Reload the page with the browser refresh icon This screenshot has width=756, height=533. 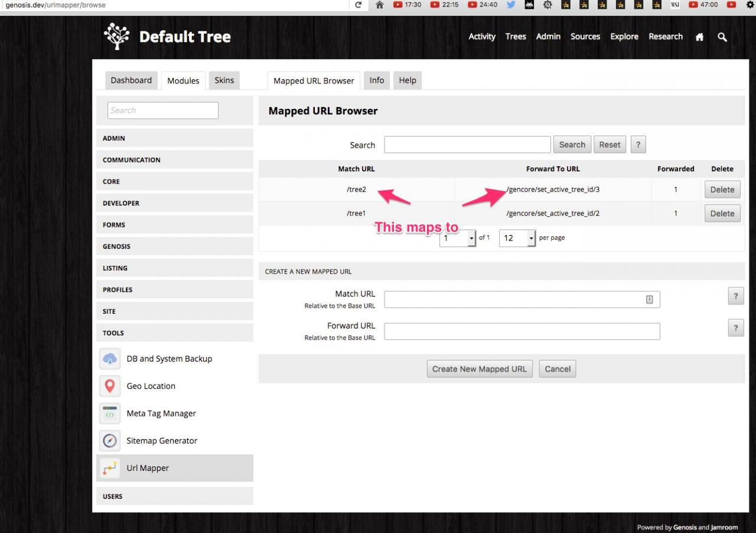click(x=358, y=5)
